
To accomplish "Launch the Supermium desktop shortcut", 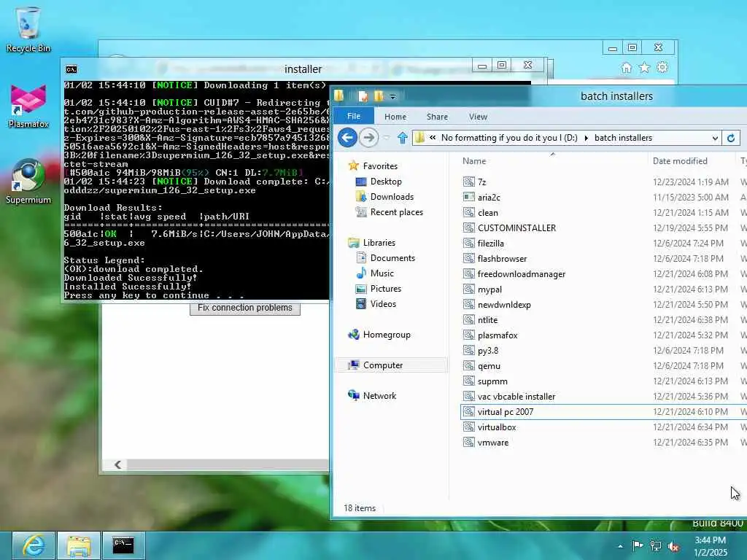I will 28,182.
